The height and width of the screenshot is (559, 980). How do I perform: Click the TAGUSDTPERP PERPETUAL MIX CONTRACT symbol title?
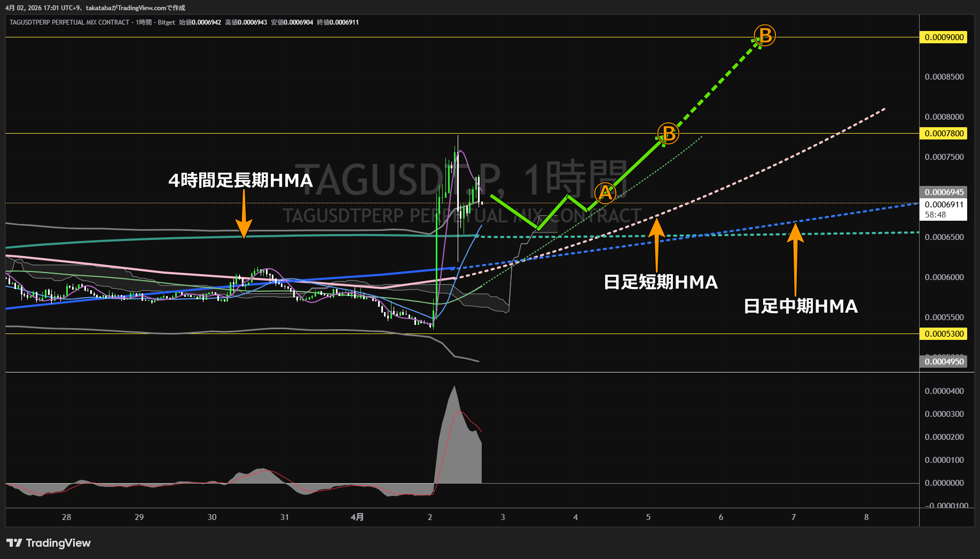[x=69, y=22]
